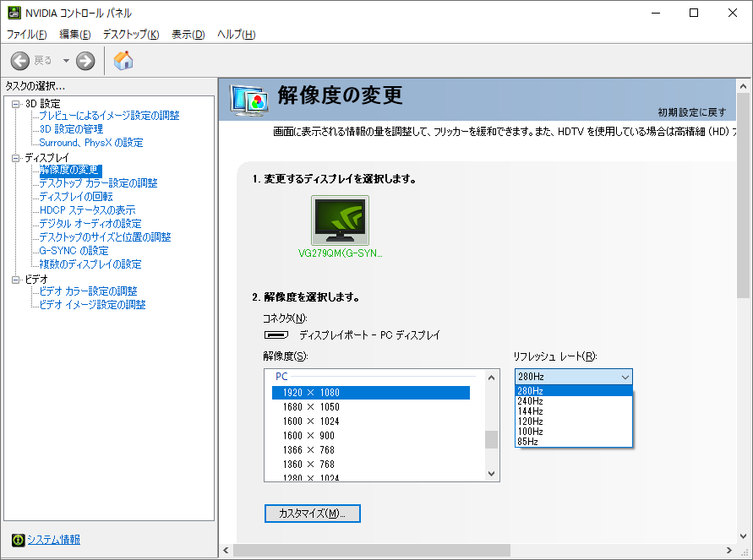Open the ファイル(F) menu
Screen dimensions: 753x560
click(x=26, y=35)
